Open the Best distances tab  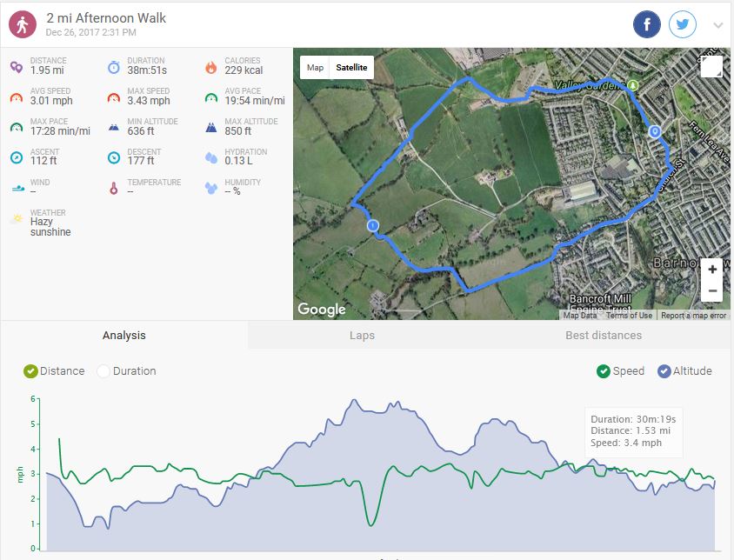click(x=603, y=336)
